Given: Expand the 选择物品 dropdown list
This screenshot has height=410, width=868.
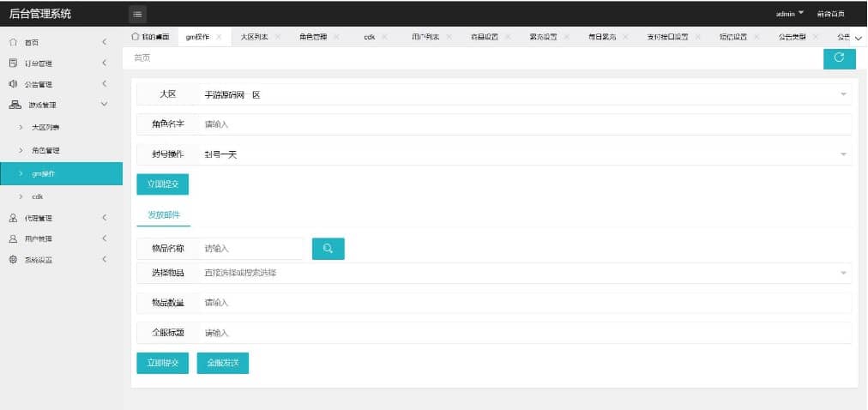Looking at the screenshot, I should (x=523, y=273).
